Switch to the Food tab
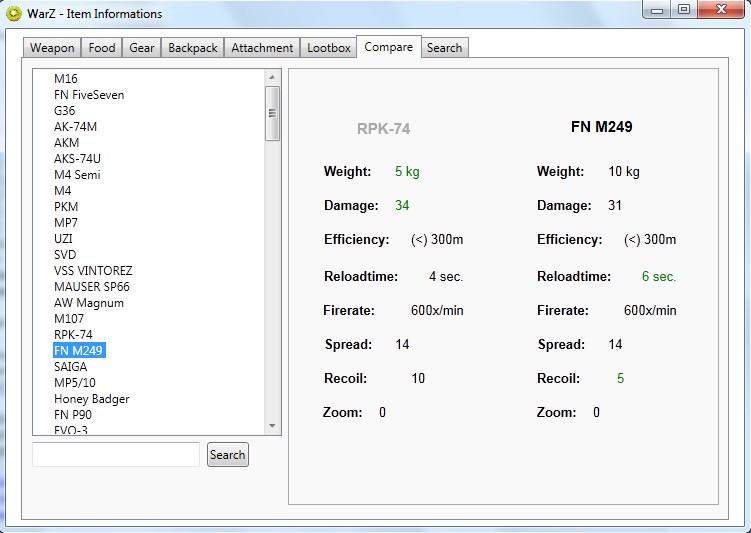The image size is (751, 533). click(x=102, y=48)
